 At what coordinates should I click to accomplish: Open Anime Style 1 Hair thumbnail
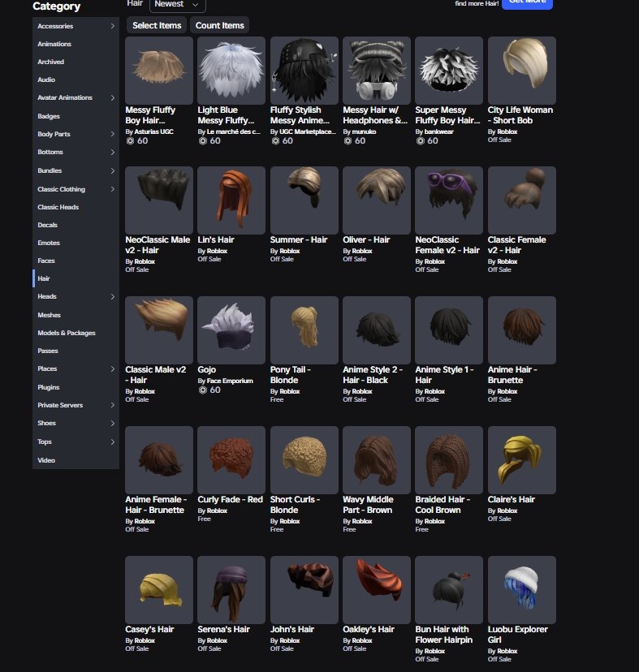point(449,330)
